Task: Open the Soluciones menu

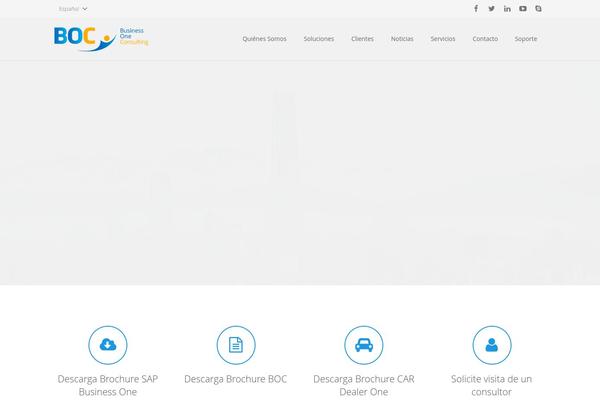Action: point(319,39)
